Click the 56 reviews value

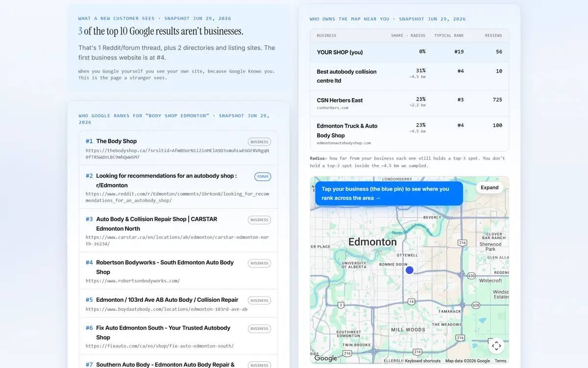coord(499,52)
